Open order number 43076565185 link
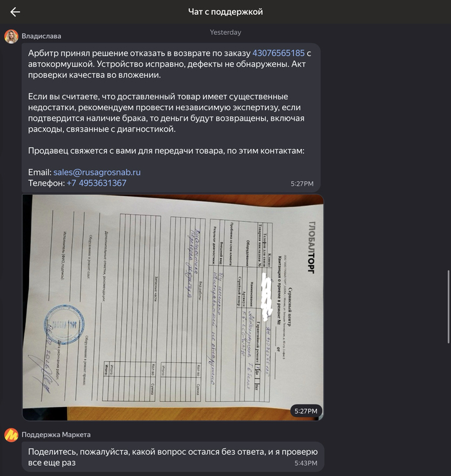The height and width of the screenshot is (476, 451). [278, 53]
